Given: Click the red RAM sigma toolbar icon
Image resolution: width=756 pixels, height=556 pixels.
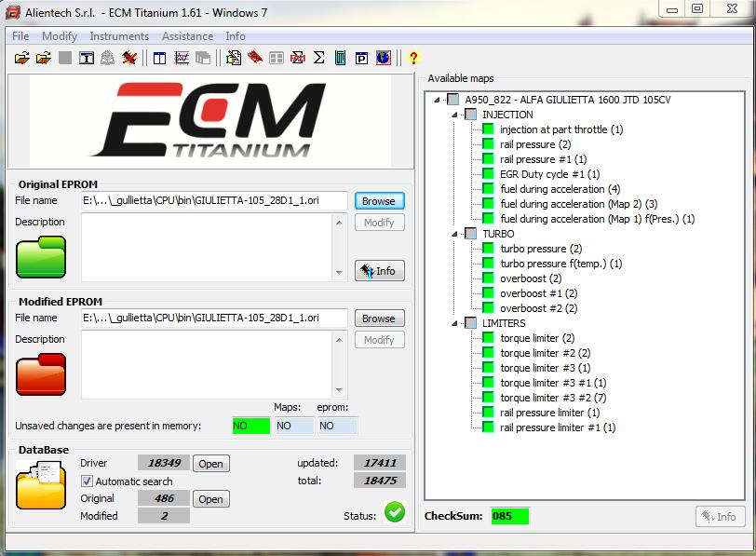Looking at the screenshot, I should (298, 58).
